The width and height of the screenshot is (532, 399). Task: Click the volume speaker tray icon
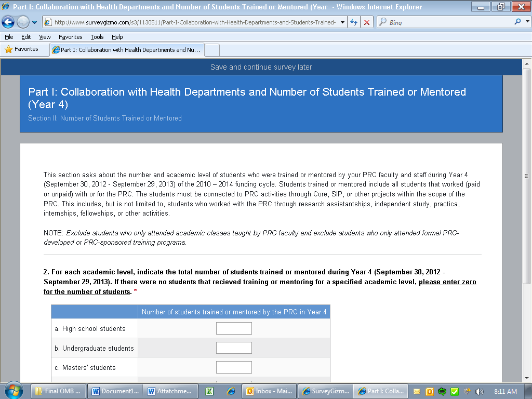click(479, 392)
